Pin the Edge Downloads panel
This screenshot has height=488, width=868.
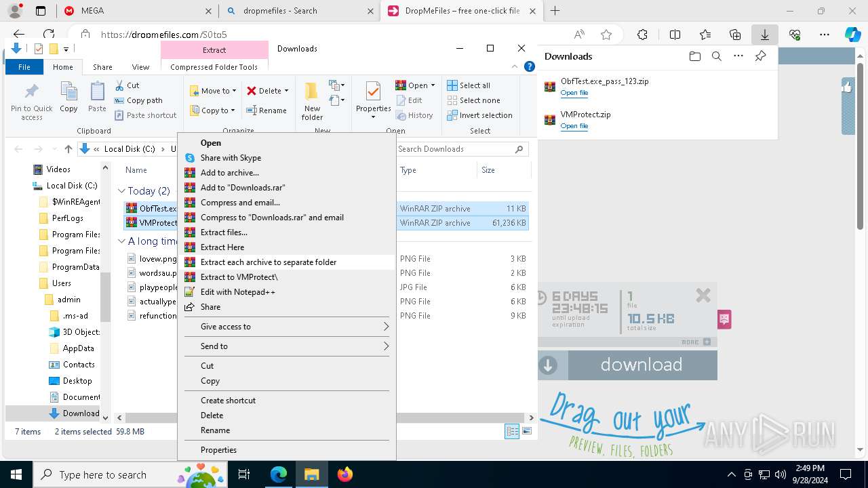point(760,56)
